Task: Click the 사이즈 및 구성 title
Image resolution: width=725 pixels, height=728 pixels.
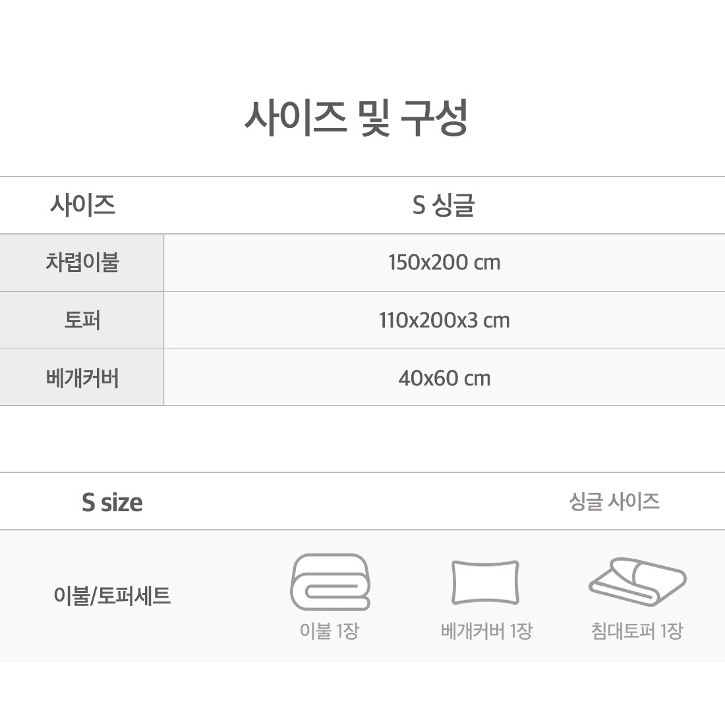Action: [x=356, y=119]
